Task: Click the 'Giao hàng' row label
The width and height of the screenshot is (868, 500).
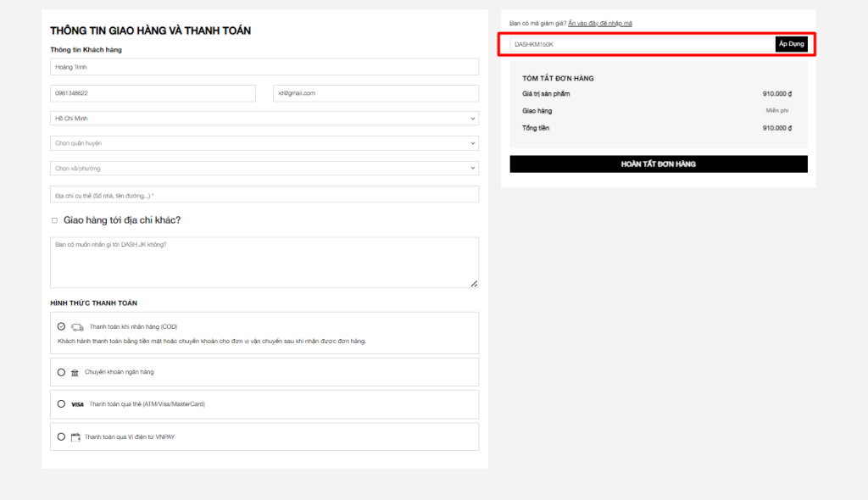Action: coord(537,111)
